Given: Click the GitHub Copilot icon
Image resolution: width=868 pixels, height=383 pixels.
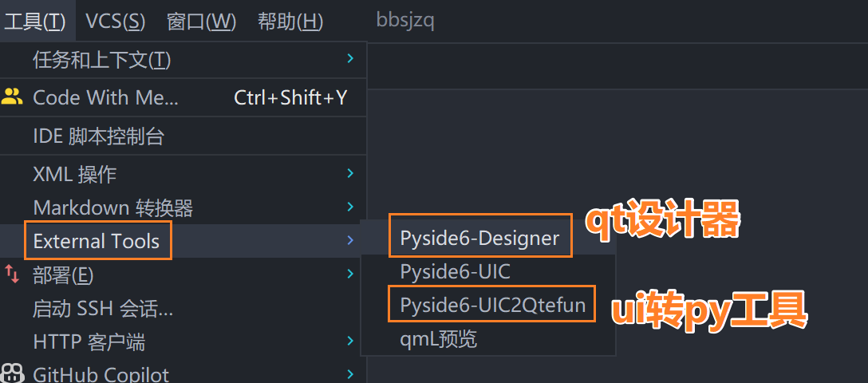Looking at the screenshot, I should click(x=12, y=373).
